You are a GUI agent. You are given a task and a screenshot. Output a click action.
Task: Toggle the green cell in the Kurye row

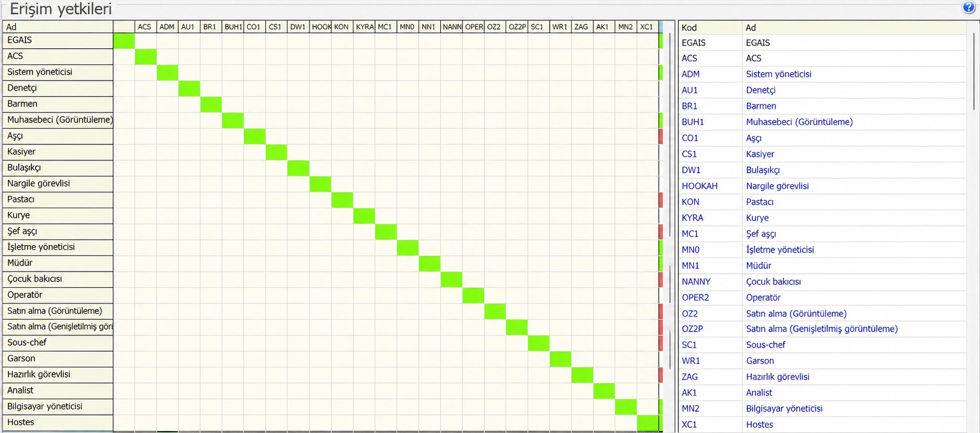(364, 216)
